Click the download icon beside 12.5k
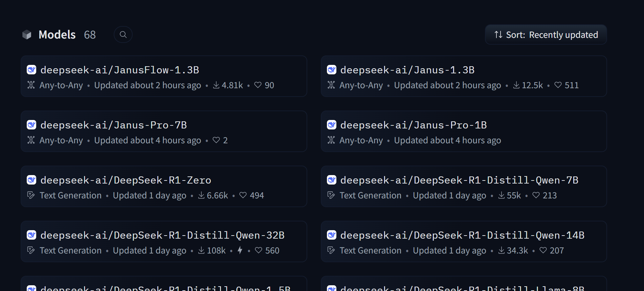 pos(516,85)
